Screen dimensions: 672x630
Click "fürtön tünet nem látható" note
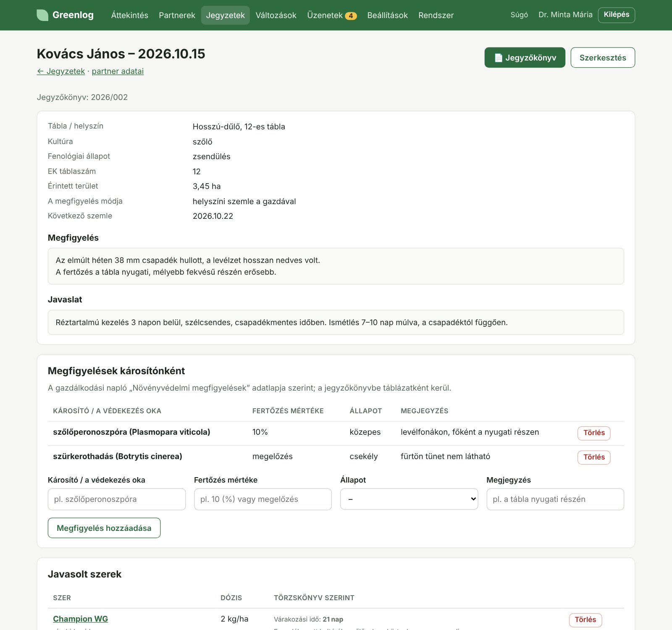pos(445,456)
